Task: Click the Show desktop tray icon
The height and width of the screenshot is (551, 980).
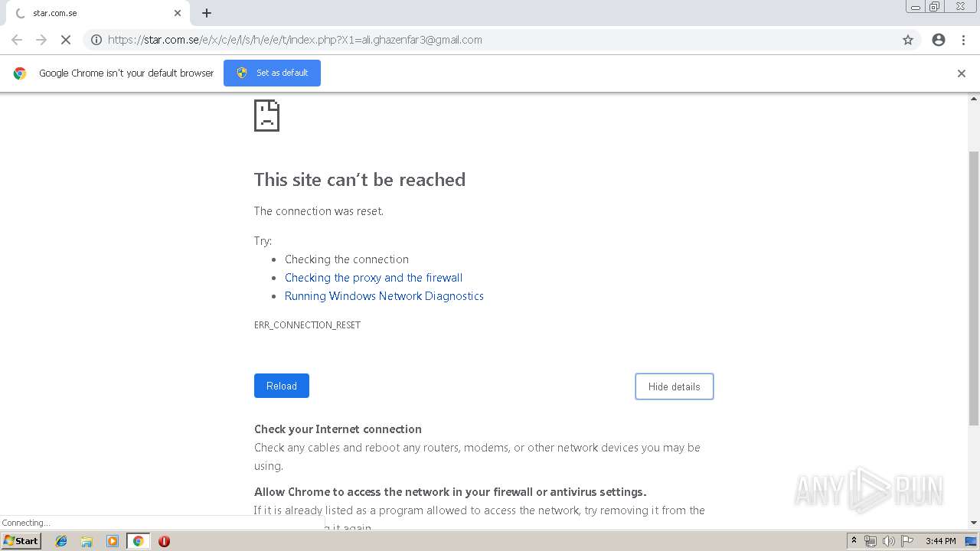Action: pos(971,541)
